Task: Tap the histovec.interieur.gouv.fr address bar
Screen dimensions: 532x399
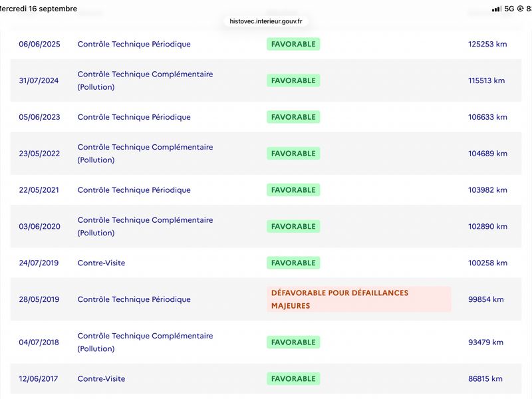Action: click(265, 21)
